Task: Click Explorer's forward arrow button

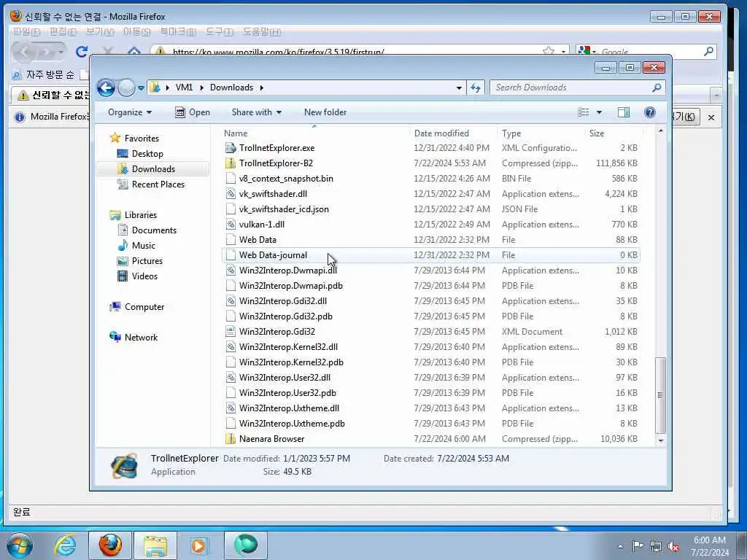Action: [126, 87]
